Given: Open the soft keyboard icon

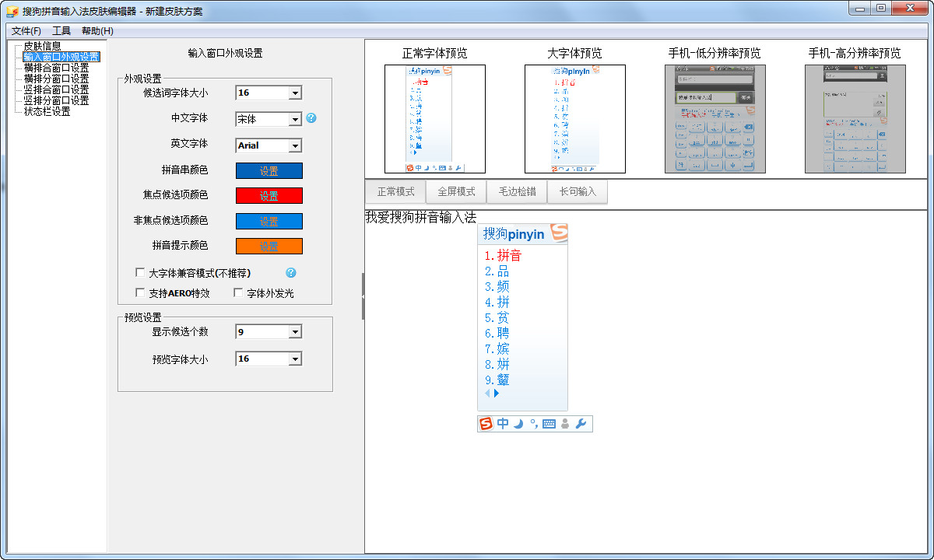Looking at the screenshot, I should pyautogui.click(x=549, y=424).
